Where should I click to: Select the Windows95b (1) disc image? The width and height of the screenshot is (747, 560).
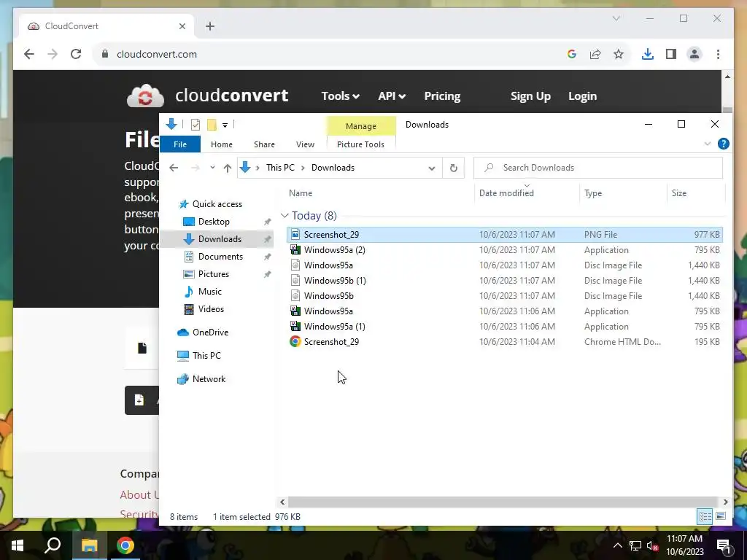point(505,281)
